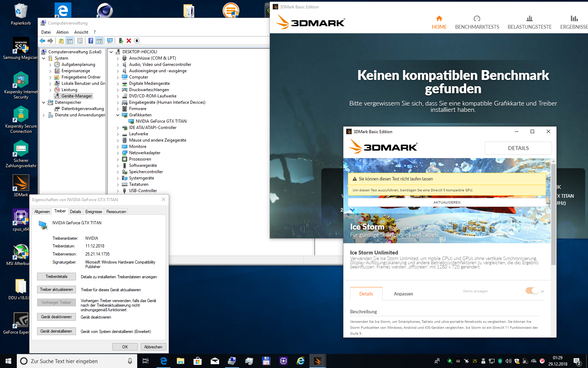Click the Gerät deinstallieren button
Image resolution: width=588 pixels, height=368 pixels.
[x=56, y=331]
